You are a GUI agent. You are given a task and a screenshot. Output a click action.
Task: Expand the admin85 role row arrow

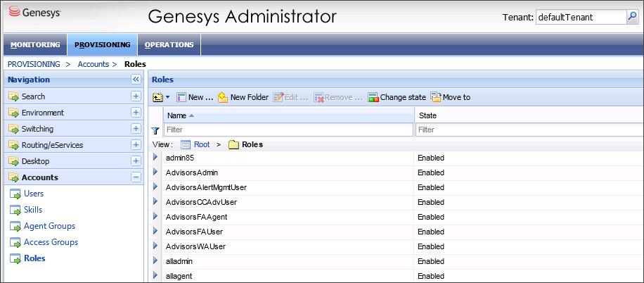(x=155, y=157)
